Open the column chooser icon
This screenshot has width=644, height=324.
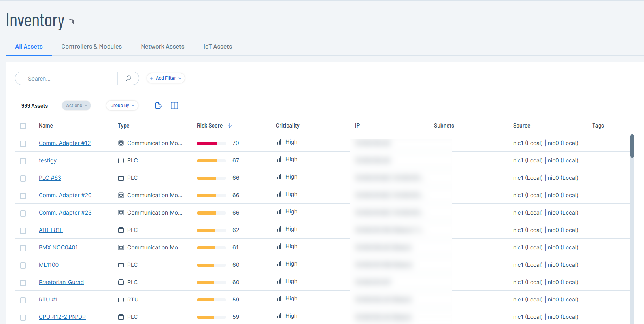pyautogui.click(x=174, y=105)
